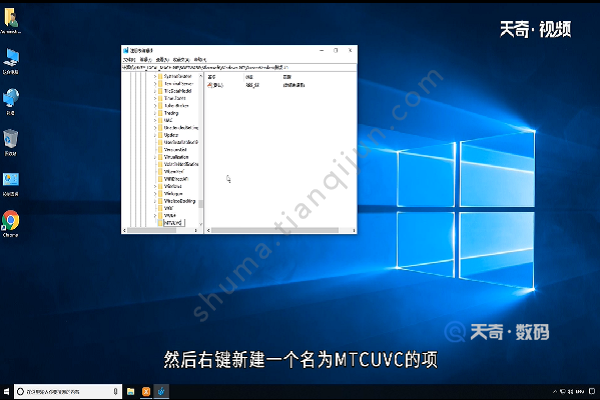Click the VolatileNotifications folder icon

click(x=160, y=164)
